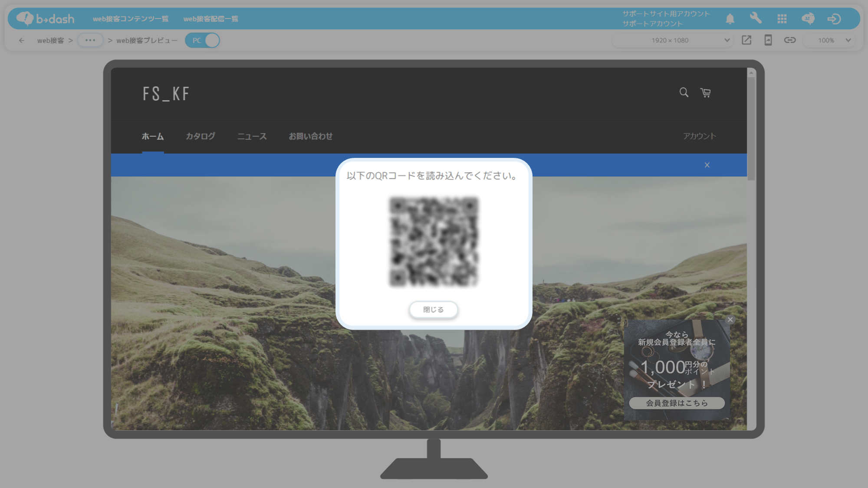Click the preview scrollbar thumb
868x488 pixels.
point(751,128)
